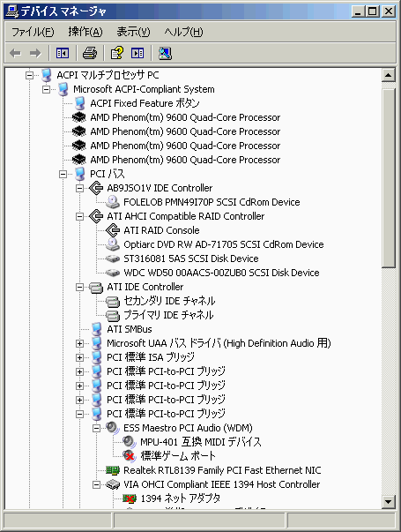Click the Microsoft ACPI-Compliant System icon
The width and height of the screenshot is (401, 532).
[63, 89]
